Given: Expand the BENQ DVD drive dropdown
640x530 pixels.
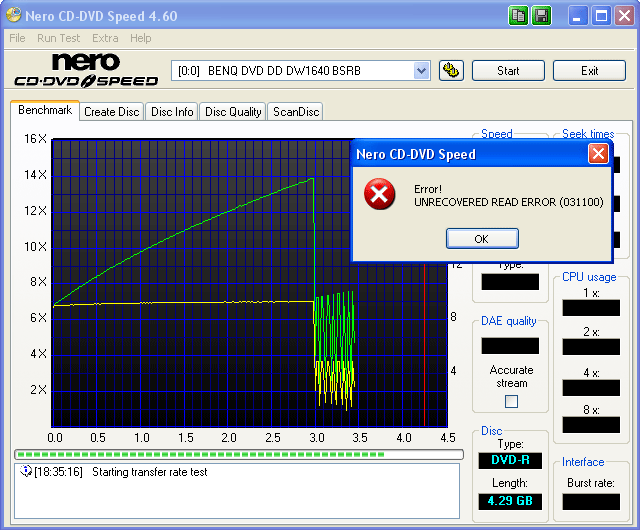Looking at the screenshot, I should tap(421, 70).
